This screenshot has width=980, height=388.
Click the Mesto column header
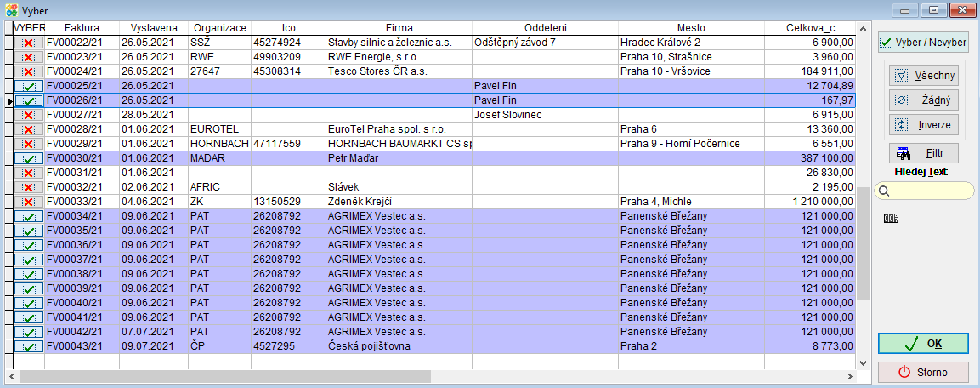click(x=691, y=28)
